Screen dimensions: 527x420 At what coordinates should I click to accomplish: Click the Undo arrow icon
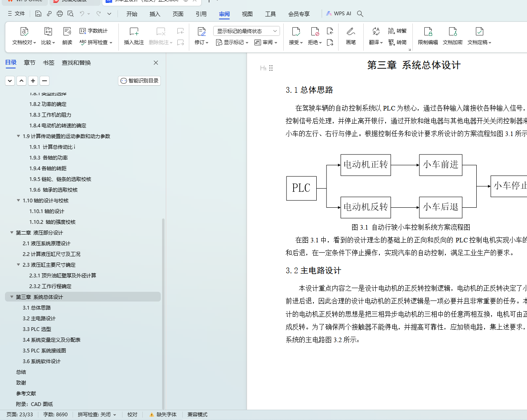pos(82,14)
